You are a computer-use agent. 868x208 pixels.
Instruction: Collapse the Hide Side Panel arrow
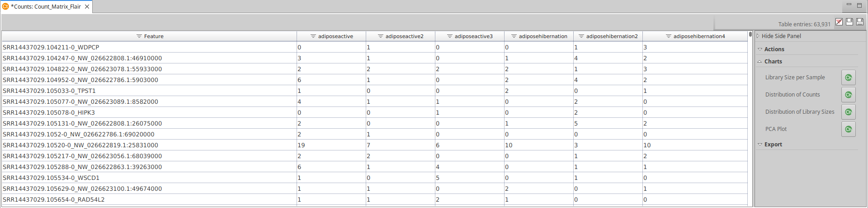(x=758, y=36)
